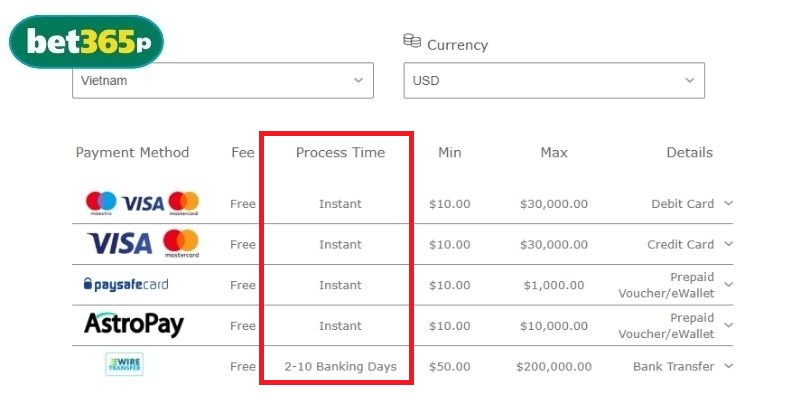Click the coins icon beside Currency
Viewport: 800px width, 400px height.
[x=412, y=41]
